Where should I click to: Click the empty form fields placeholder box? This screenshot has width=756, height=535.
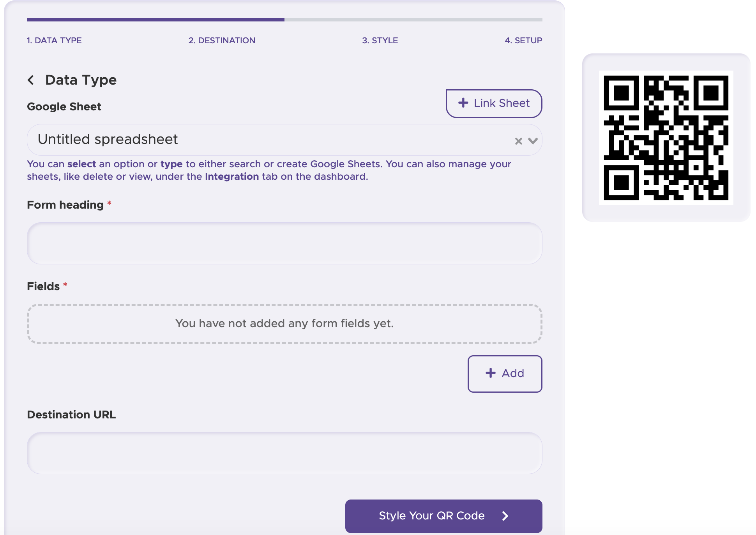pos(284,324)
